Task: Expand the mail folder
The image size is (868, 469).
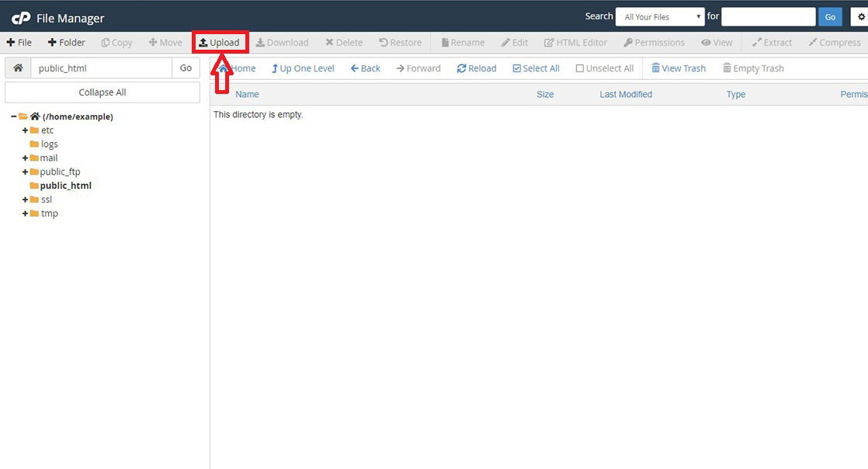Action: [25, 158]
